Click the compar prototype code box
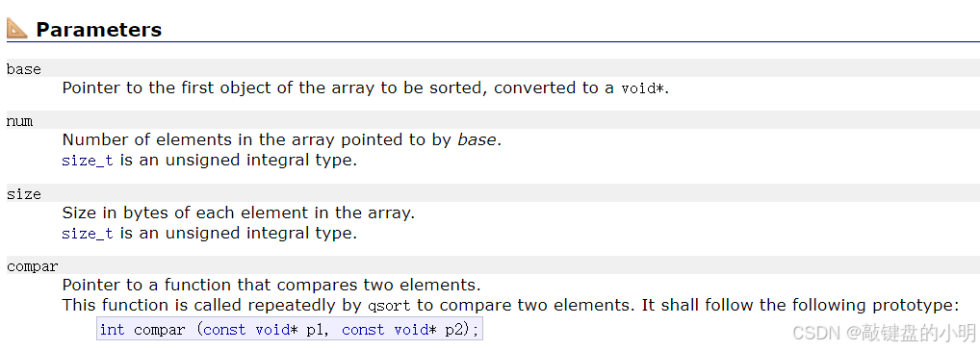980x350 pixels. [290, 329]
